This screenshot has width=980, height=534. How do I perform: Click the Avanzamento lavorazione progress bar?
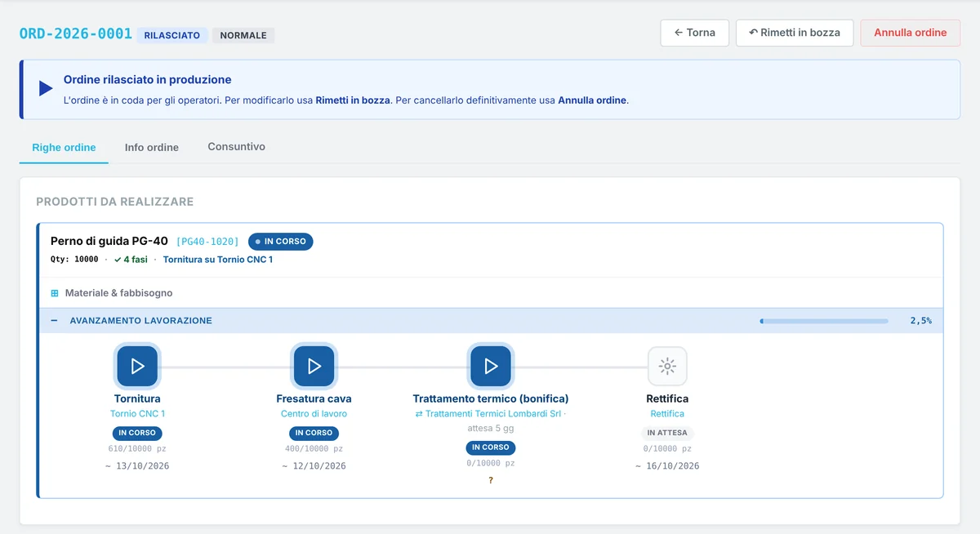click(x=823, y=321)
